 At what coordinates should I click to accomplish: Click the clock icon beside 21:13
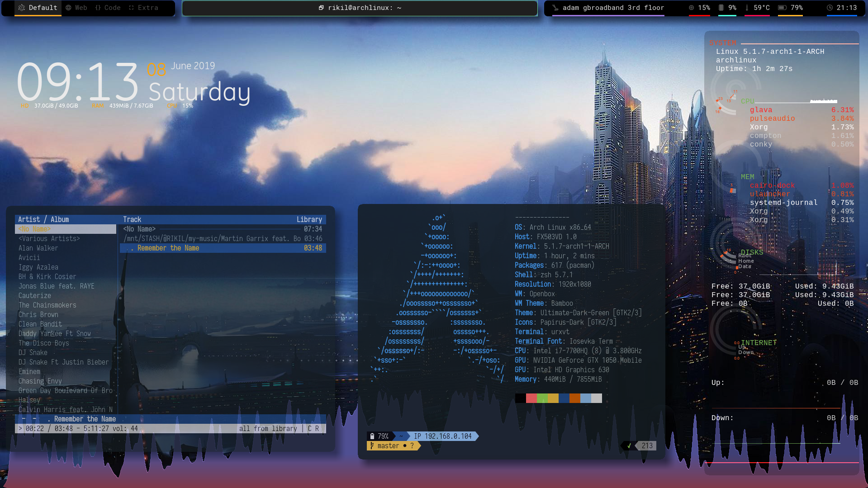pos(830,8)
